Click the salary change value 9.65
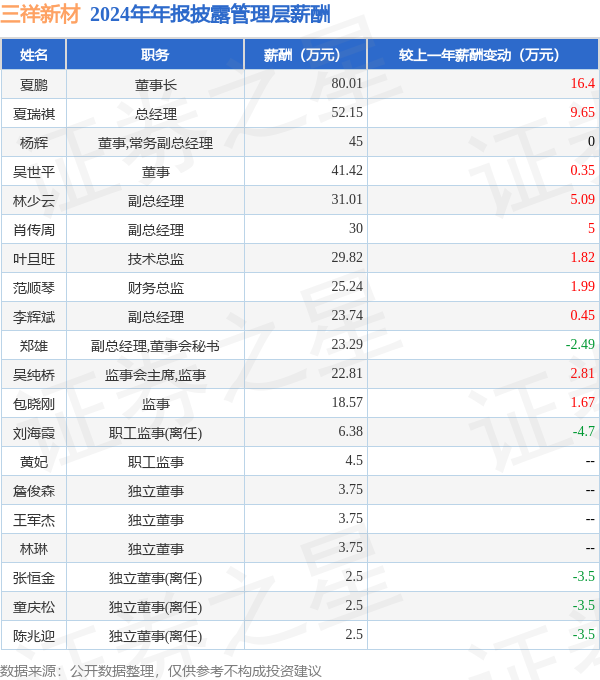This screenshot has width=600, height=680. click(x=583, y=112)
